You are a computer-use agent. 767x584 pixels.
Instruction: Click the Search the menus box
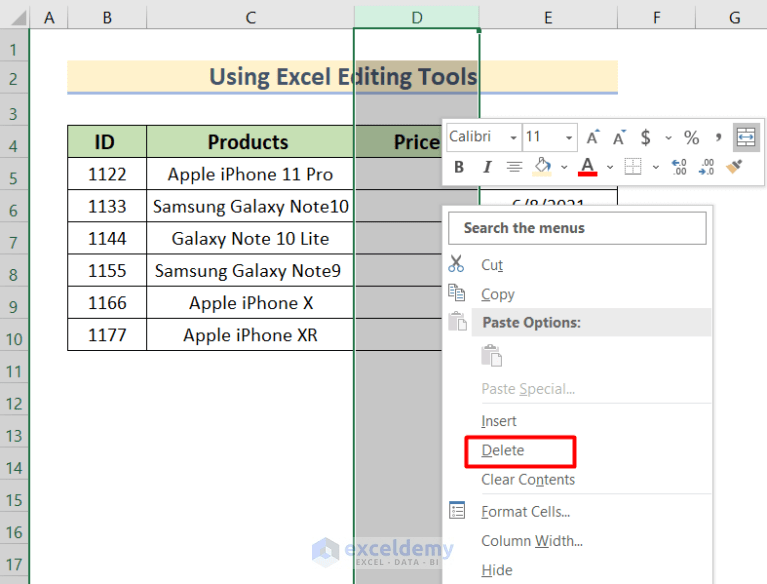577,228
